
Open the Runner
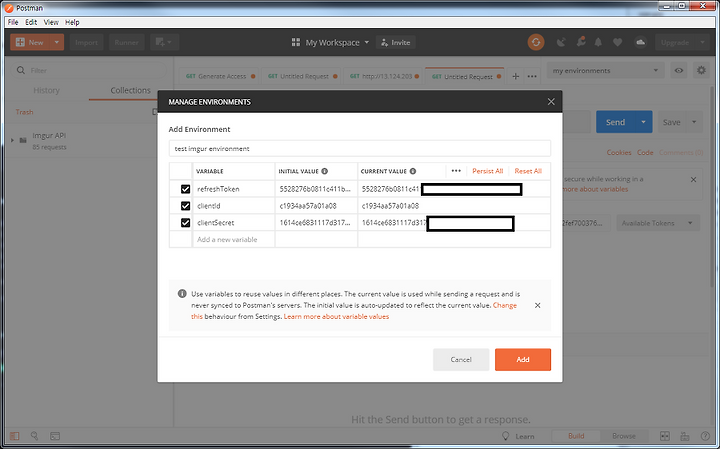(x=126, y=42)
